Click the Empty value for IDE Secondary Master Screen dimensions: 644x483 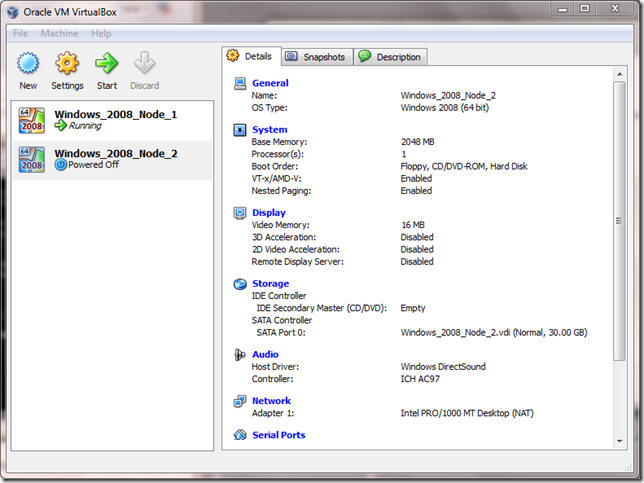[x=413, y=308]
